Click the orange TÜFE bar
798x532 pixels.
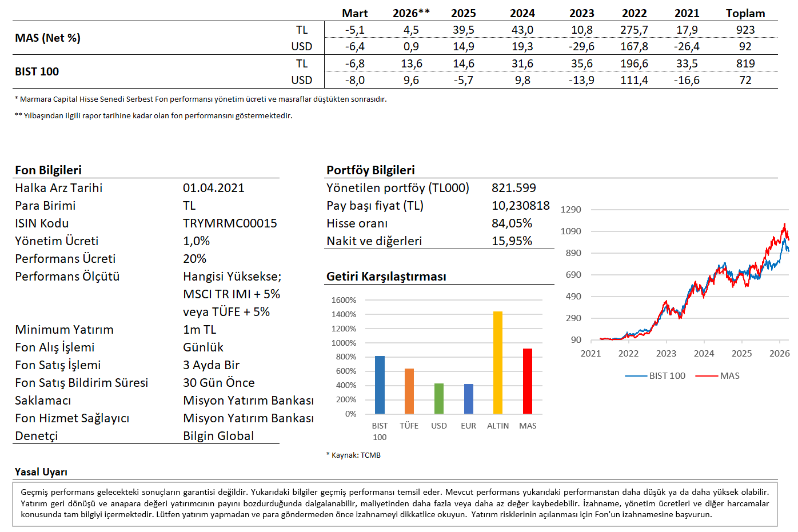point(409,391)
